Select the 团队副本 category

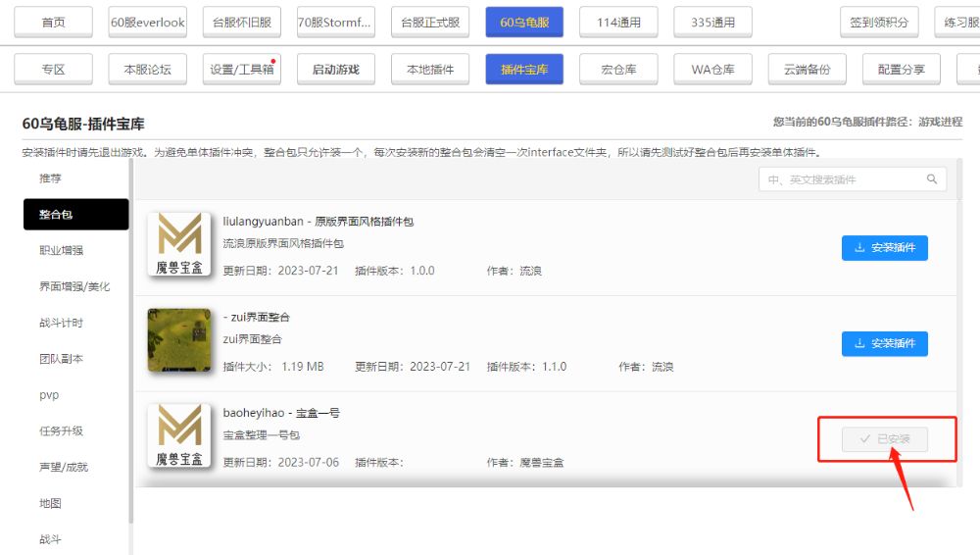pos(61,359)
